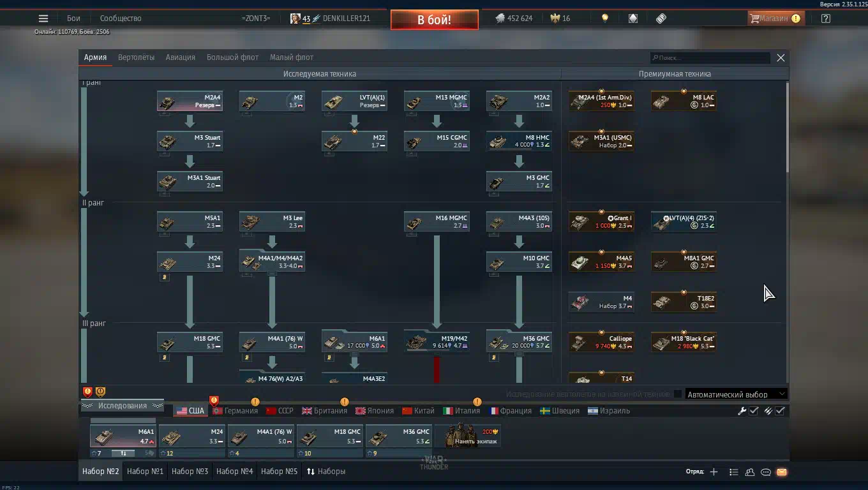The image size is (868, 490).
Task: Click the Поиск search field
Action: tap(710, 57)
